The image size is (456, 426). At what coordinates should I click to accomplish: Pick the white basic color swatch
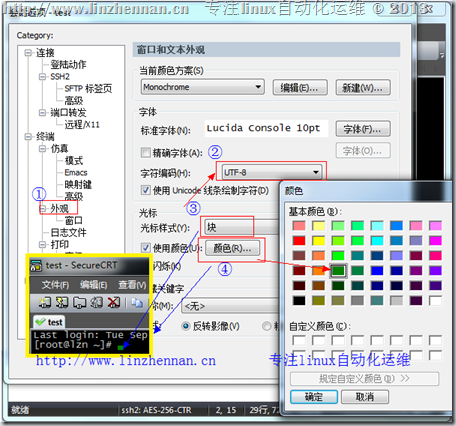(x=435, y=301)
